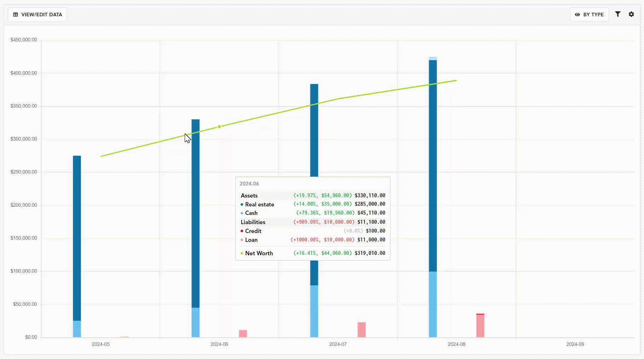
Task: Click the 2024-07 loan liability bar
Action: pyautogui.click(x=362, y=330)
